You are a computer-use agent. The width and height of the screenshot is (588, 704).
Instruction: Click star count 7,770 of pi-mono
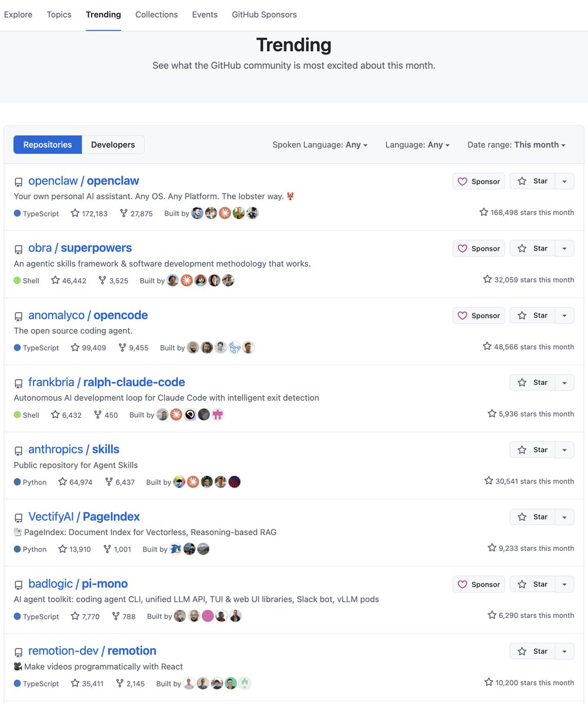pyautogui.click(x=85, y=617)
